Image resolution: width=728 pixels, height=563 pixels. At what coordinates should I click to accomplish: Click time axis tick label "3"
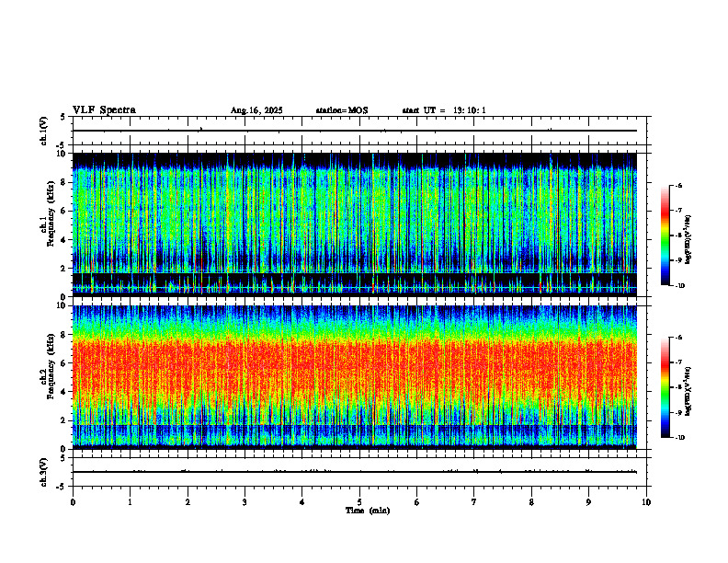pos(245,502)
